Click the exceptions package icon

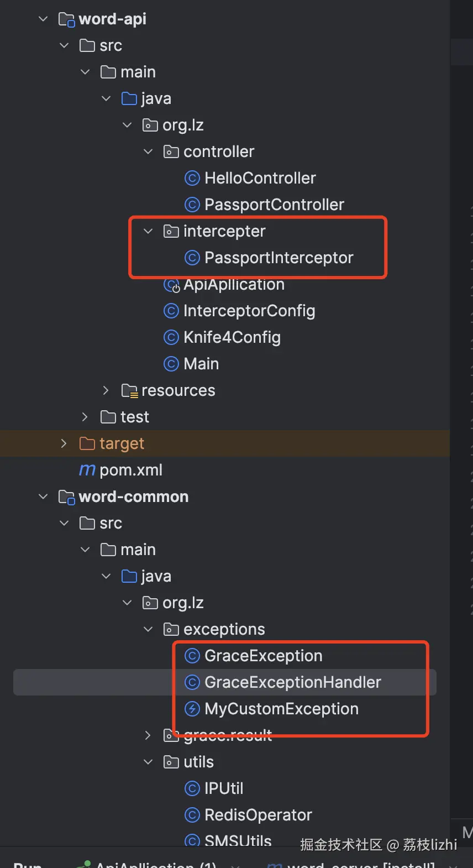pyautogui.click(x=171, y=629)
